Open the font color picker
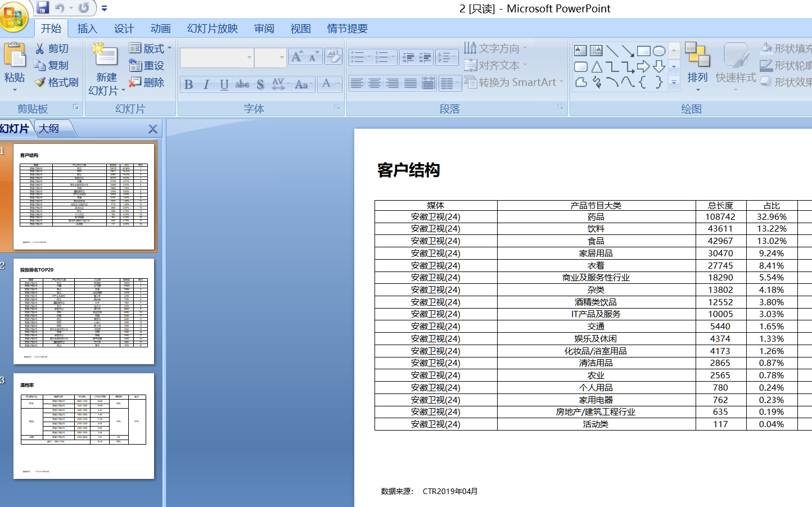This screenshot has height=507, width=812. tap(330, 84)
